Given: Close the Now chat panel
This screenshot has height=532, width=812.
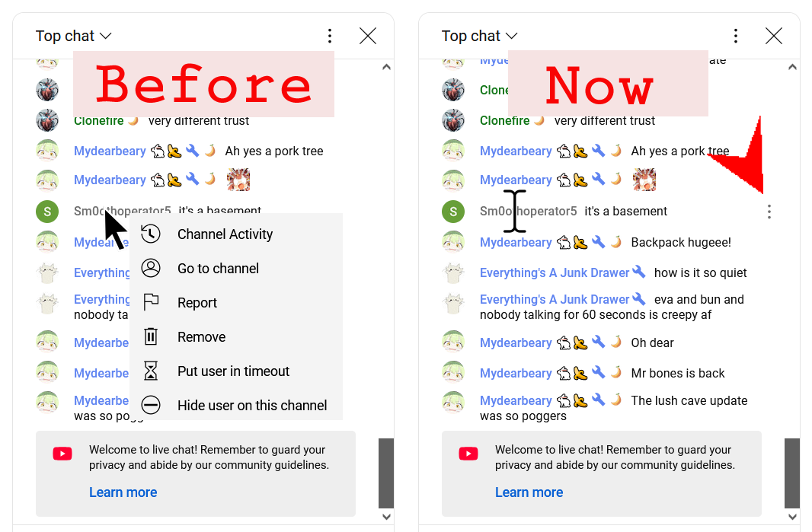Looking at the screenshot, I should click(x=774, y=36).
